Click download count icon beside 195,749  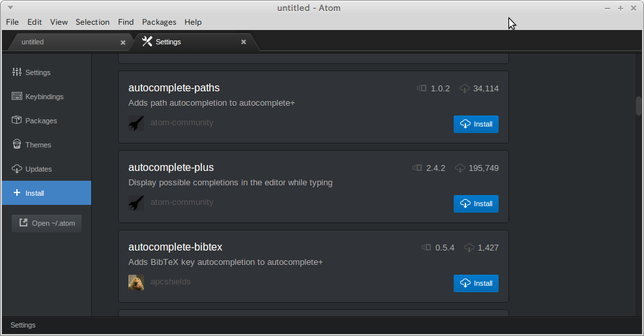(x=460, y=168)
